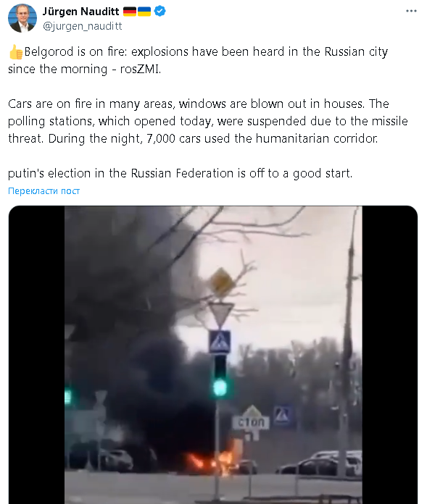Click the paragraph about polling stations
Viewport: 427px width, 504px height.
(x=207, y=121)
